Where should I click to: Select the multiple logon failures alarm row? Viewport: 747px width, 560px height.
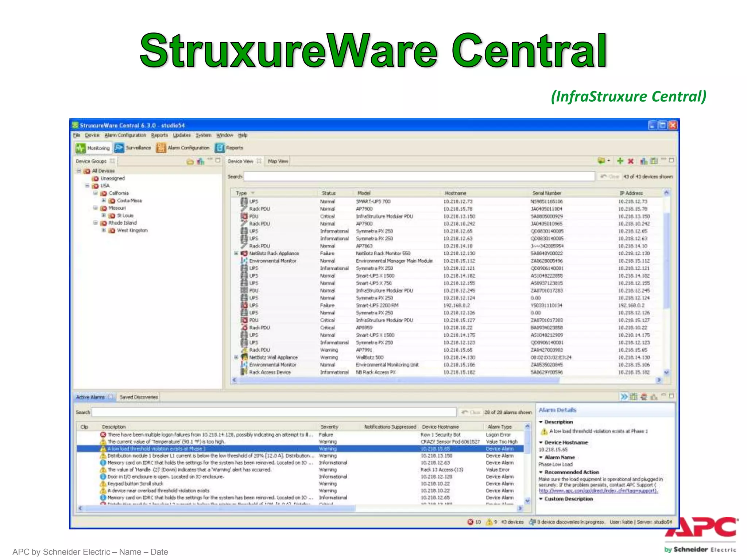pyautogui.click(x=300, y=435)
